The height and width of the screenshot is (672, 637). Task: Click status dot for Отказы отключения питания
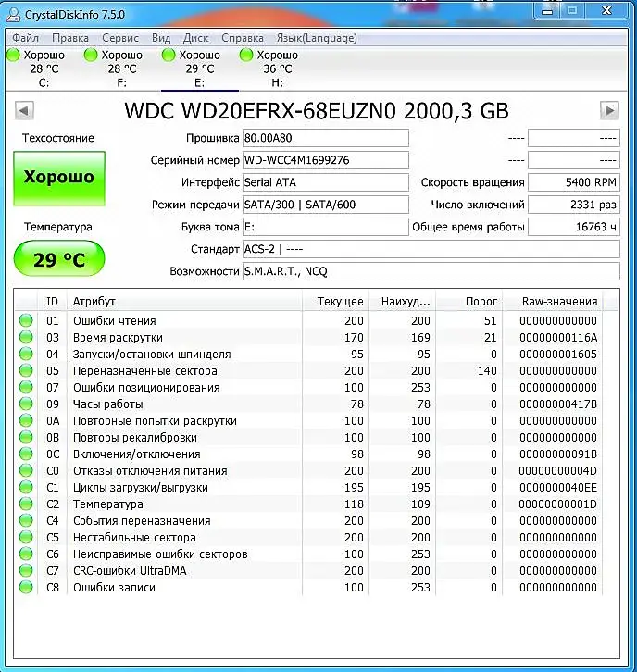pos(26,470)
